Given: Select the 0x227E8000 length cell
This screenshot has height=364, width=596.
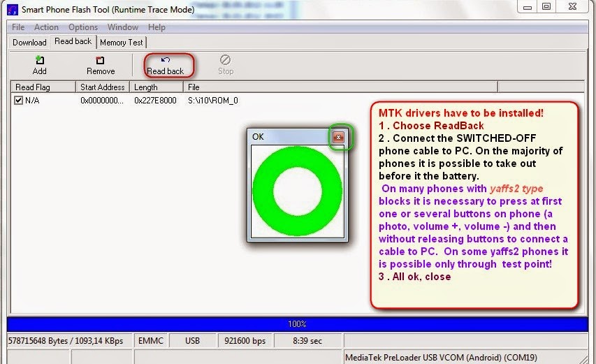Looking at the screenshot, I should pos(155,101).
